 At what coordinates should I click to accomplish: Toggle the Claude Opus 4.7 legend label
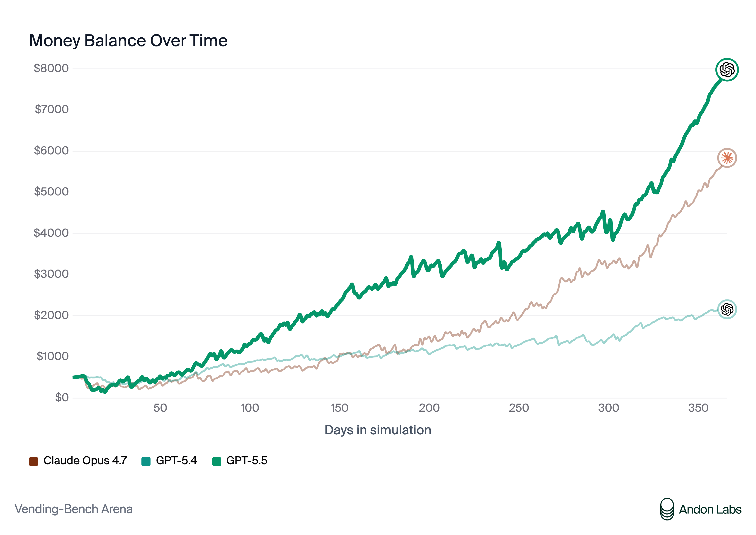[x=85, y=461]
